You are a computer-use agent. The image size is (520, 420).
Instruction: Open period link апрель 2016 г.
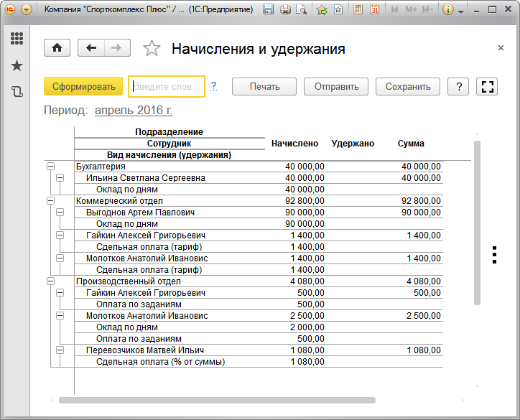(x=134, y=111)
